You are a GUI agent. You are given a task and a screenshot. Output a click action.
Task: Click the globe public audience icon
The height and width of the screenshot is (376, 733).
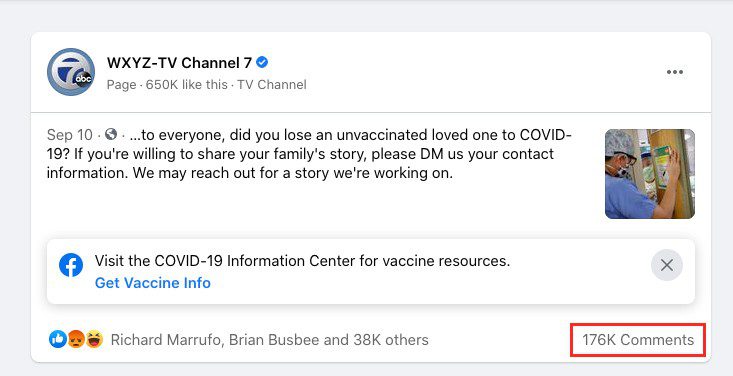pyautogui.click(x=111, y=135)
